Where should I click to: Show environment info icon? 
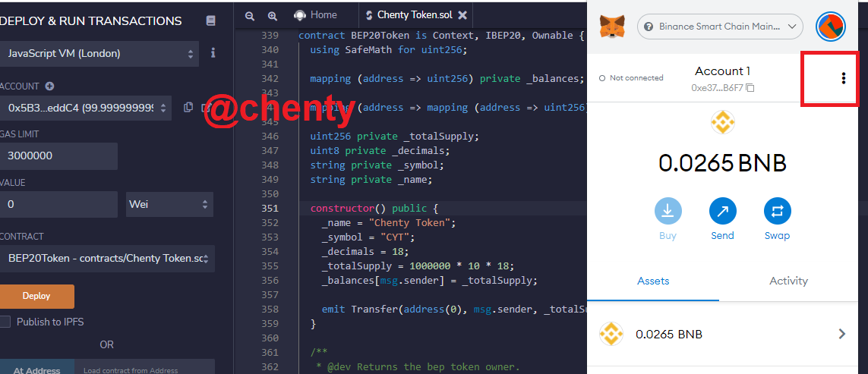coord(213,53)
